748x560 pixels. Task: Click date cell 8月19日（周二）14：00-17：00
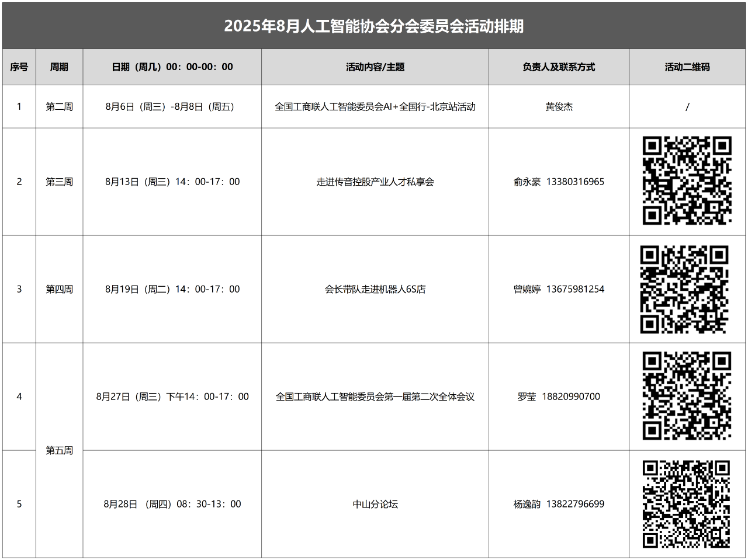click(x=172, y=289)
